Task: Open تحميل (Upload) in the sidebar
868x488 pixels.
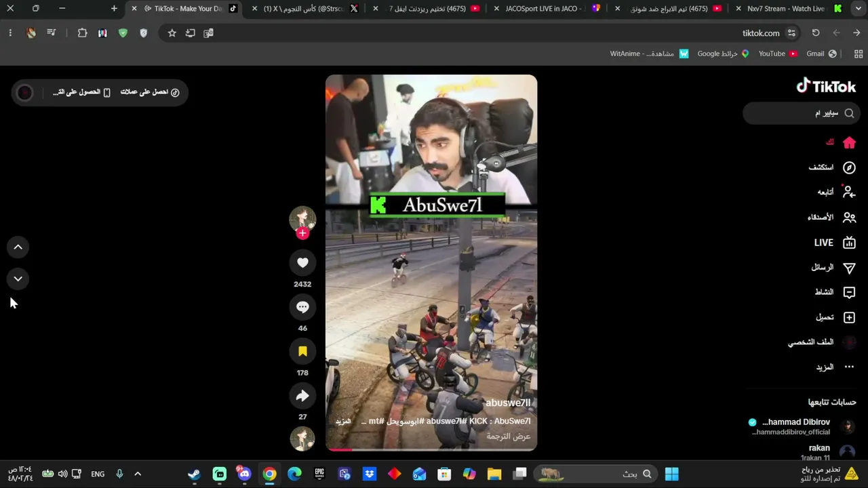Action: tap(835, 317)
